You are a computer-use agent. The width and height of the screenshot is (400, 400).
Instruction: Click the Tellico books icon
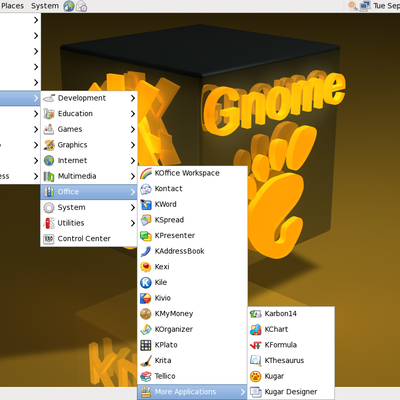[146, 376]
